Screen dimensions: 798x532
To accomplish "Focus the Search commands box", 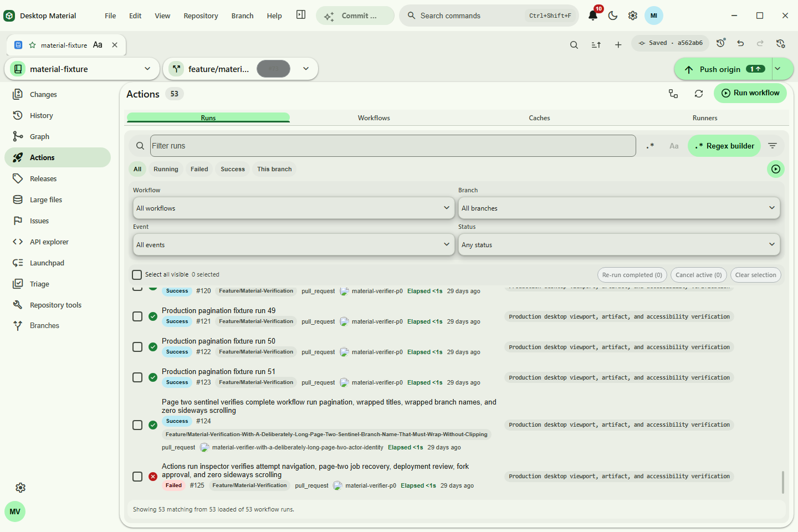I will pos(489,16).
